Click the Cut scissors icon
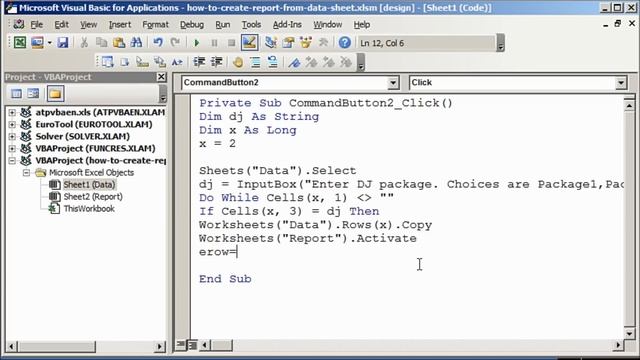Screen dimensions: 640x360 point(84,42)
